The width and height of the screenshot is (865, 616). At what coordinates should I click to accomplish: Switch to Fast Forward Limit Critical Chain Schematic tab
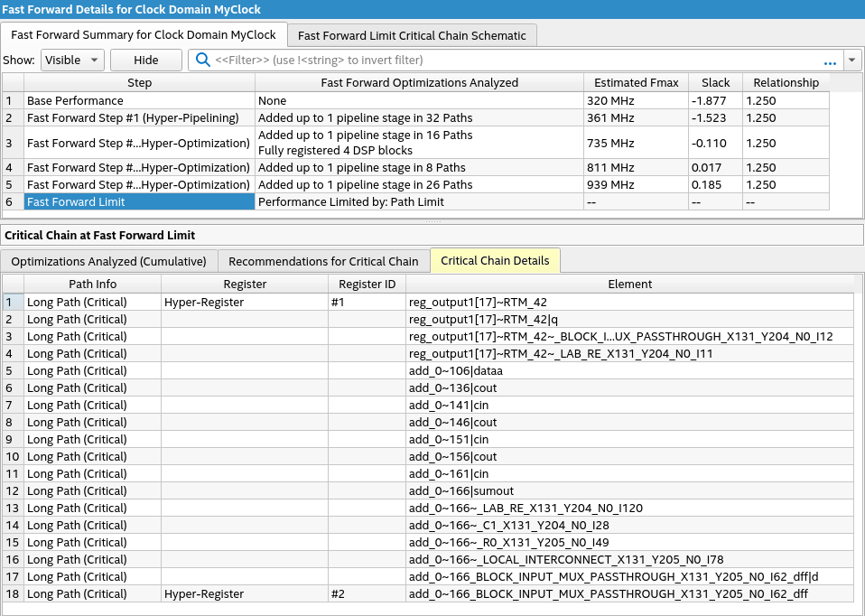tap(412, 35)
